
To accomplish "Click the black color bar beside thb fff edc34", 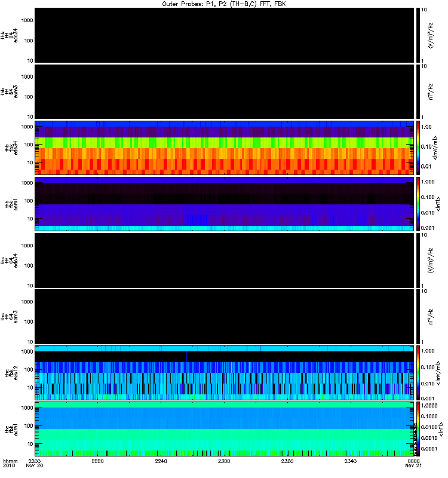I will coord(418,35).
